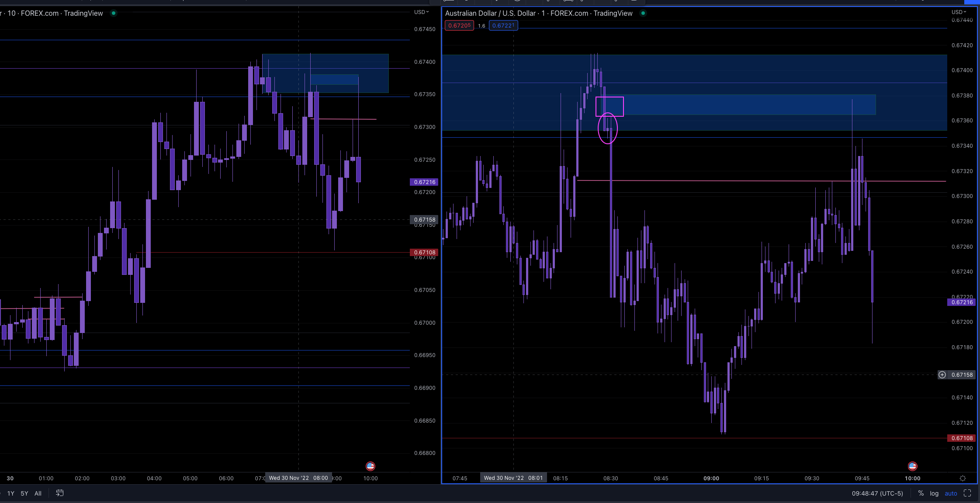Open the economic calendar flag icon on left chart

(x=371, y=466)
